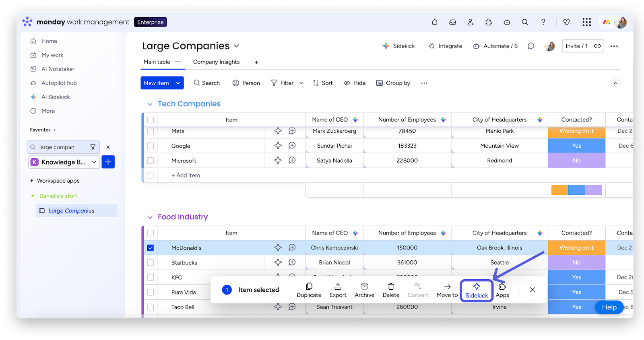This screenshot has height=340, width=644.
Task: Open the notifications bell icon
Action: pos(435,22)
